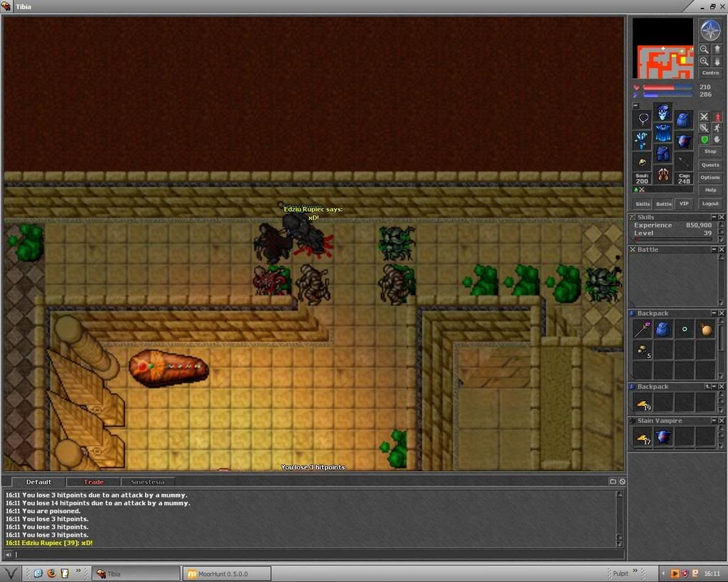
Task: Open Sinestesia chat tab
Action: [148, 482]
